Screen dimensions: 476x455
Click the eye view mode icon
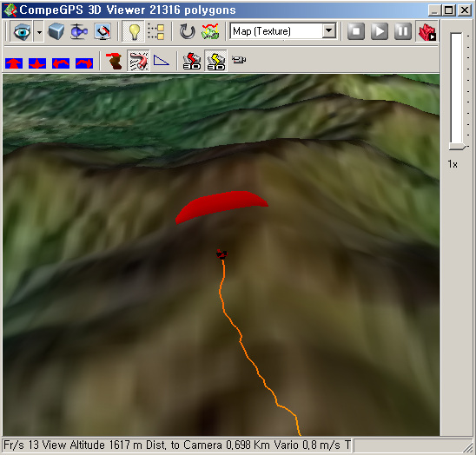22,31
